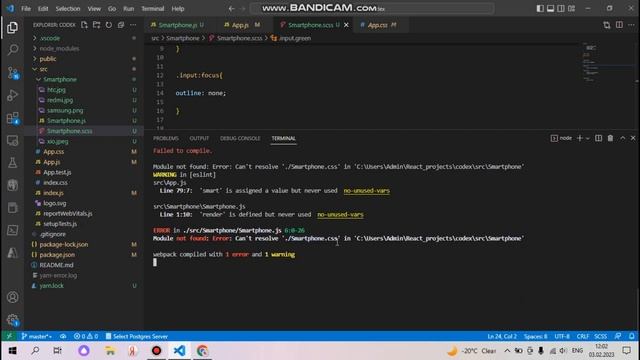Open Smartphone.js in the file tree
Viewport: 640px width, 360px height.
click(x=66, y=121)
